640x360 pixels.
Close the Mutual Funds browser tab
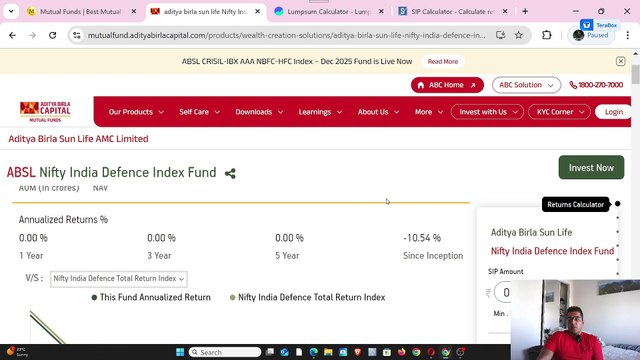(133, 11)
